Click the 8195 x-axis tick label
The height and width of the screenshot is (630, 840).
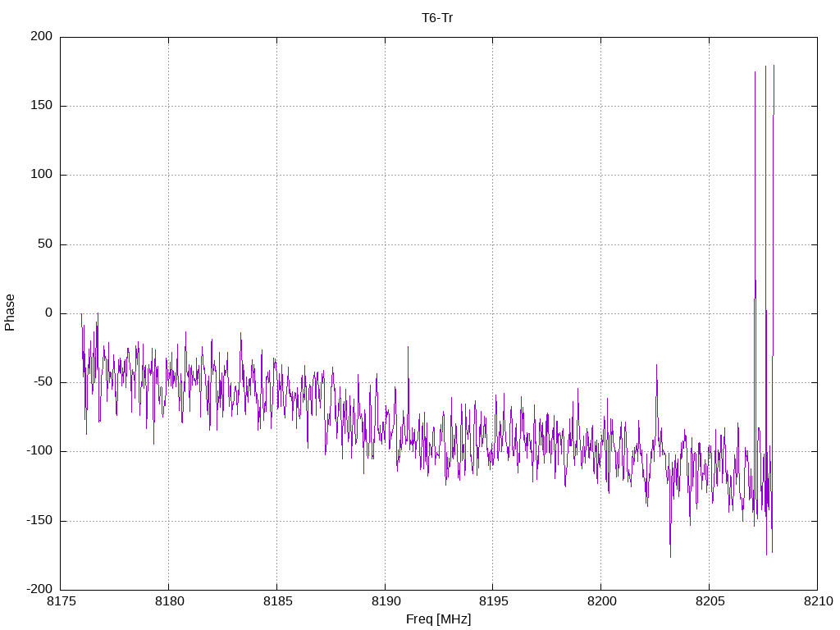[x=492, y=602]
